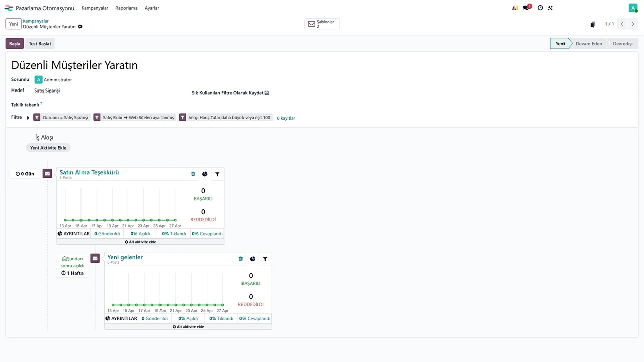Edit the campaign name Düzenli Müşteriler Yaratın
The image size is (644, 362).
[x=74, y=65]
